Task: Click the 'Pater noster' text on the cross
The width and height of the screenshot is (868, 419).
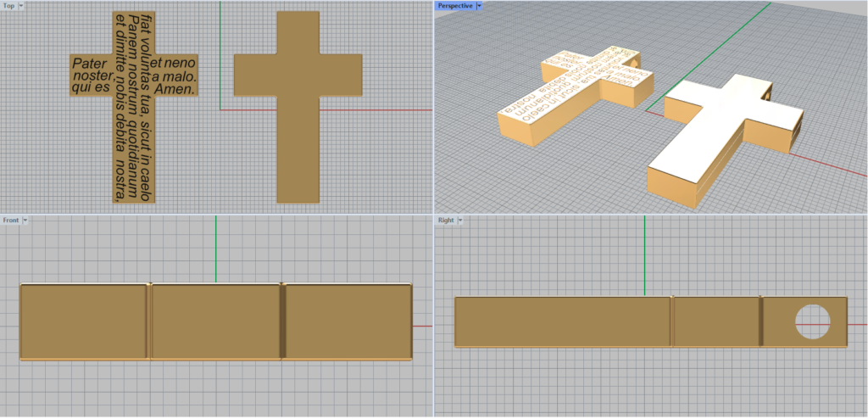Action: [x=92, y=69]
